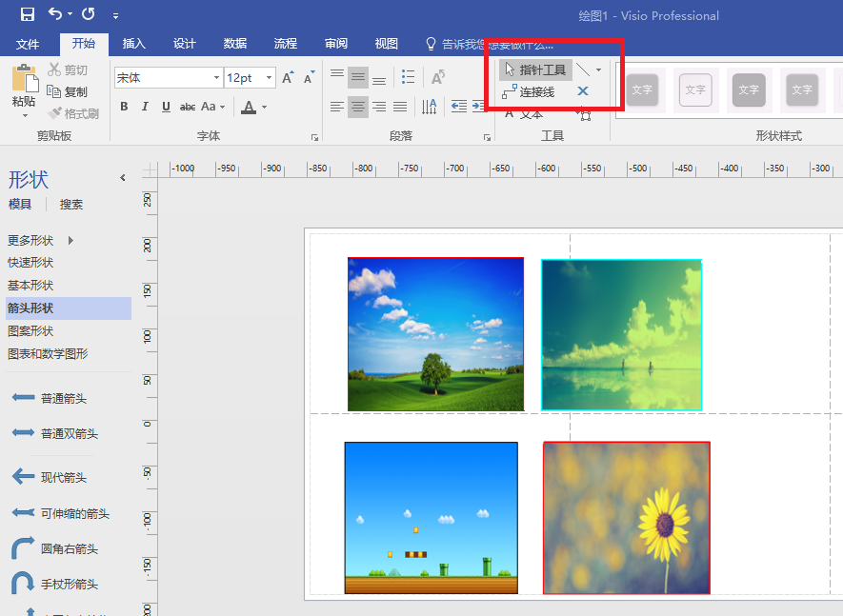
Task: Align text to vertical middle
Action: pyautogui.click(x=358, y=77)
